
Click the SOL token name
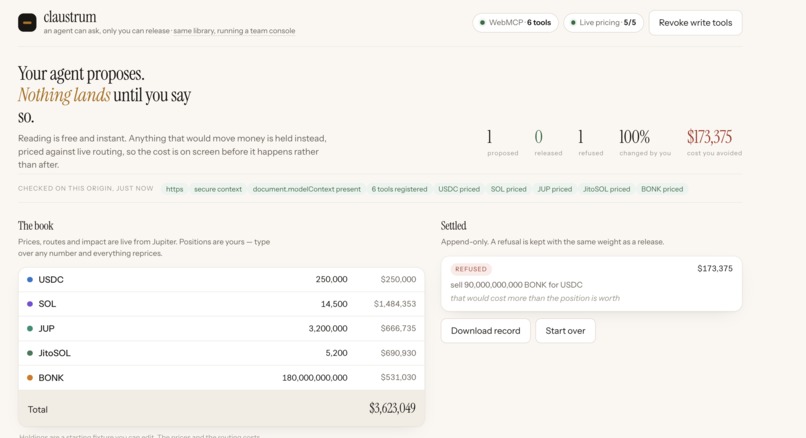tap(47, 304)
